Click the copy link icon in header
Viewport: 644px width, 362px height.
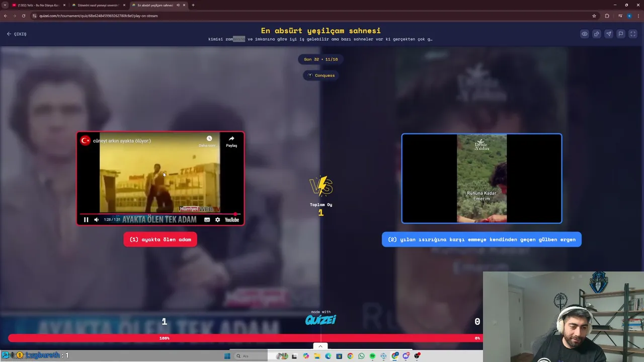click(x=596, y=34)
